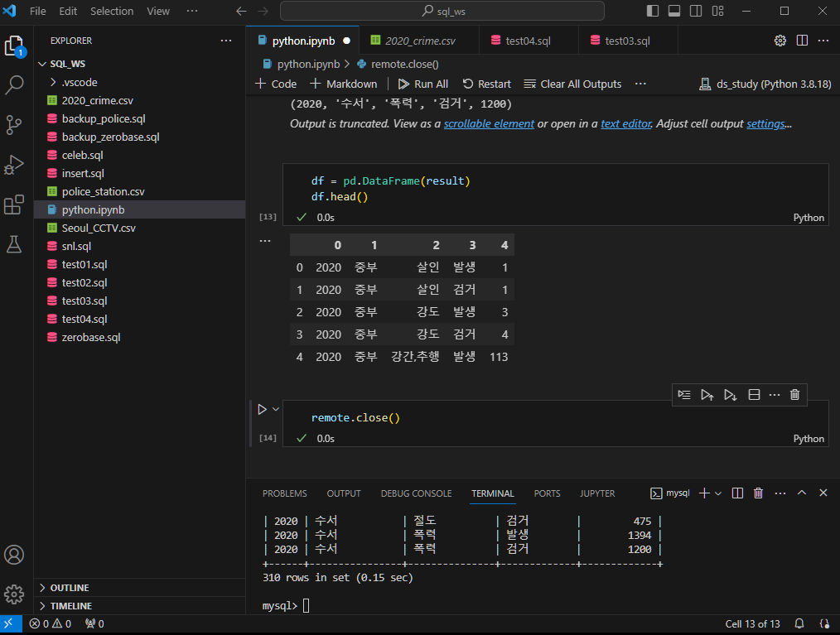Switch to the PROBLEMS panel tab
Viewport: 840px width, 635px height.
tap(284, 493)
